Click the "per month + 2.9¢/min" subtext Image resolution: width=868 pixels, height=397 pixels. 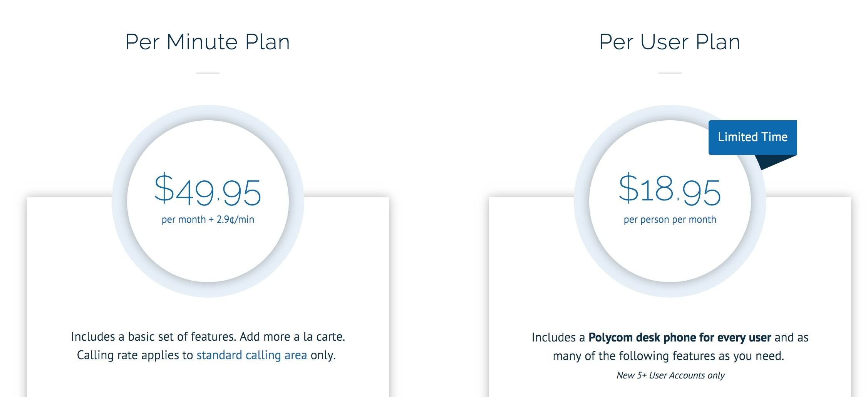(x=208, y=220)
